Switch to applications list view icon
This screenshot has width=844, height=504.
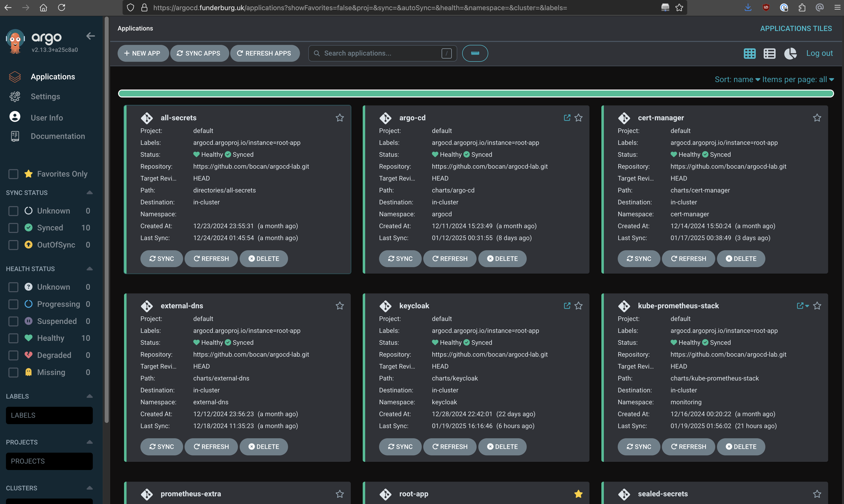click(x=769, y=53)
